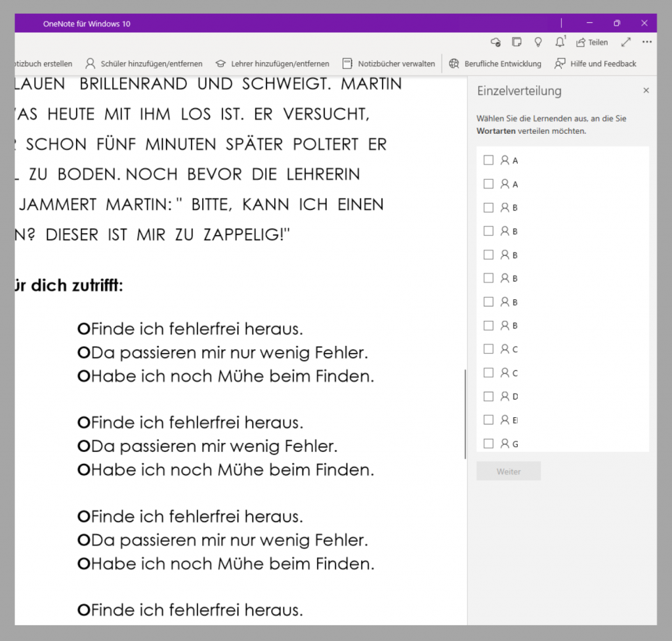Viewport: 672px width, 641px height.
Task: Open Hilfe und Feedback
Action: 598,64
